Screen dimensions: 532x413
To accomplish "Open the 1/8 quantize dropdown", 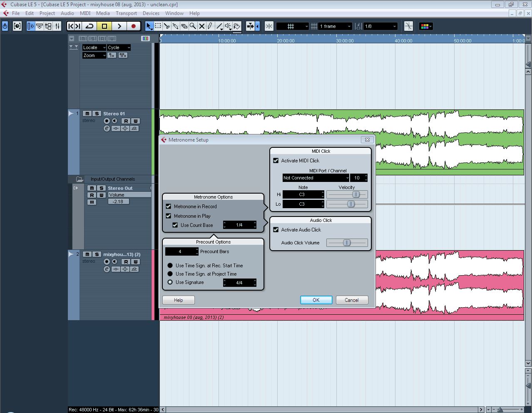I will [x=380, y=26].
